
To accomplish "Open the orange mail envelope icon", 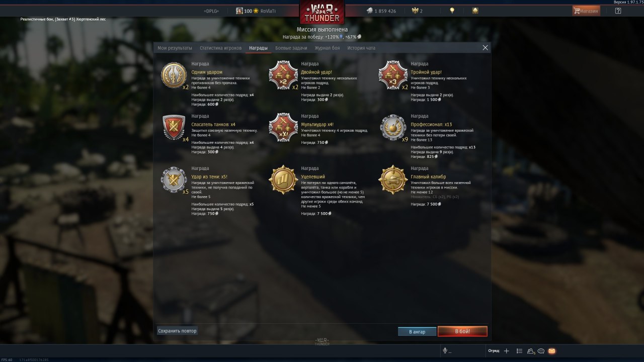I will click(551, 351).
